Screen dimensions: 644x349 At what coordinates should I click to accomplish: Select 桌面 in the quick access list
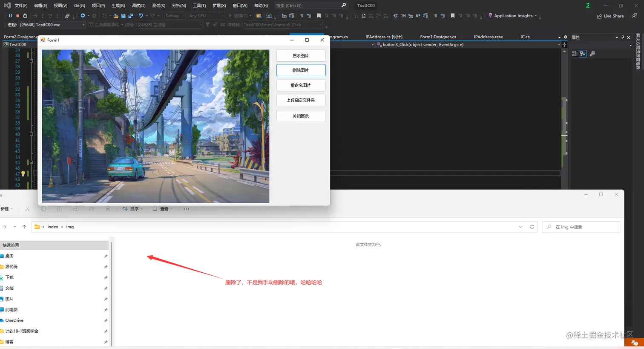coord(9,256)
